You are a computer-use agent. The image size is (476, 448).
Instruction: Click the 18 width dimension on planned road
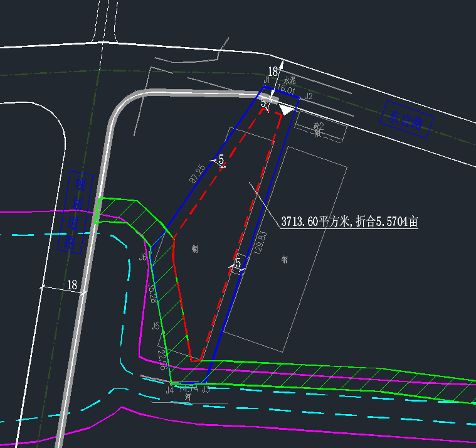pyautogui.click(x=71, y=285)
